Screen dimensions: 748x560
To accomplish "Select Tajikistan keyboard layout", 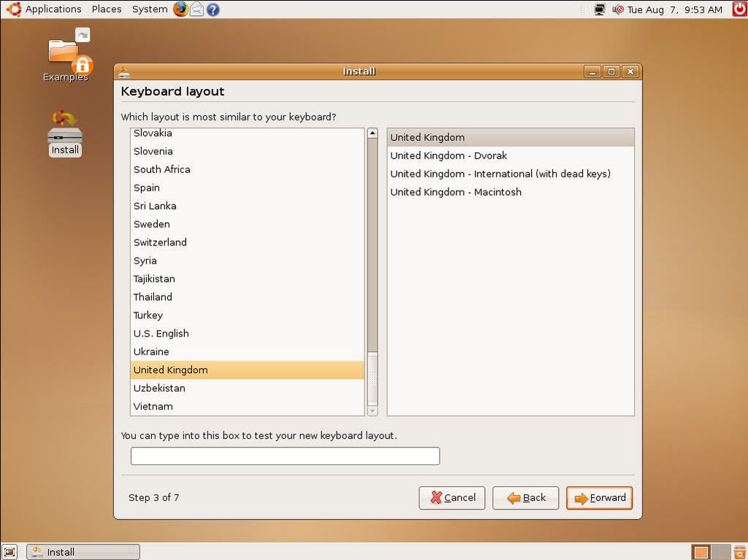I will click(x=247, y=279).
